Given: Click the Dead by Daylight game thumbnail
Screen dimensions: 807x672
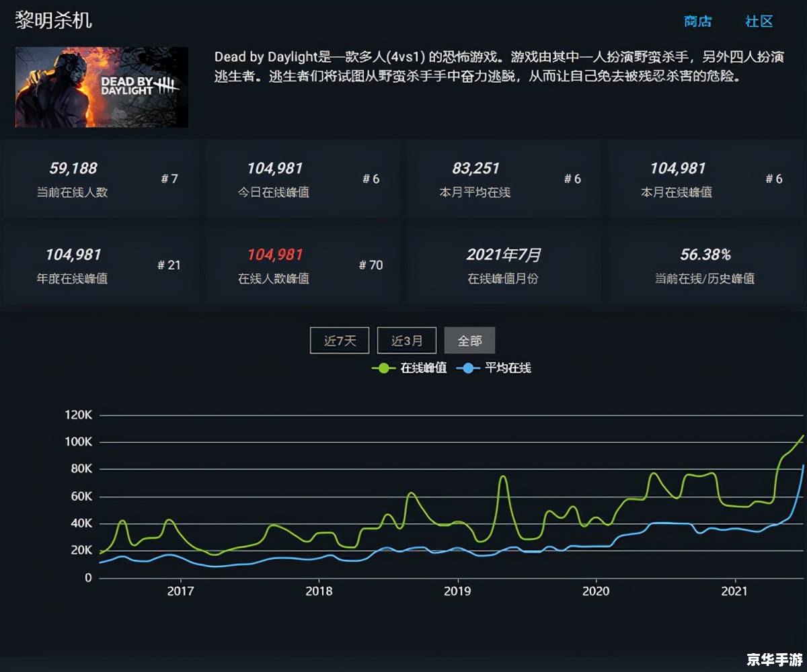Looking at the screenshot, I should point(102,87).
